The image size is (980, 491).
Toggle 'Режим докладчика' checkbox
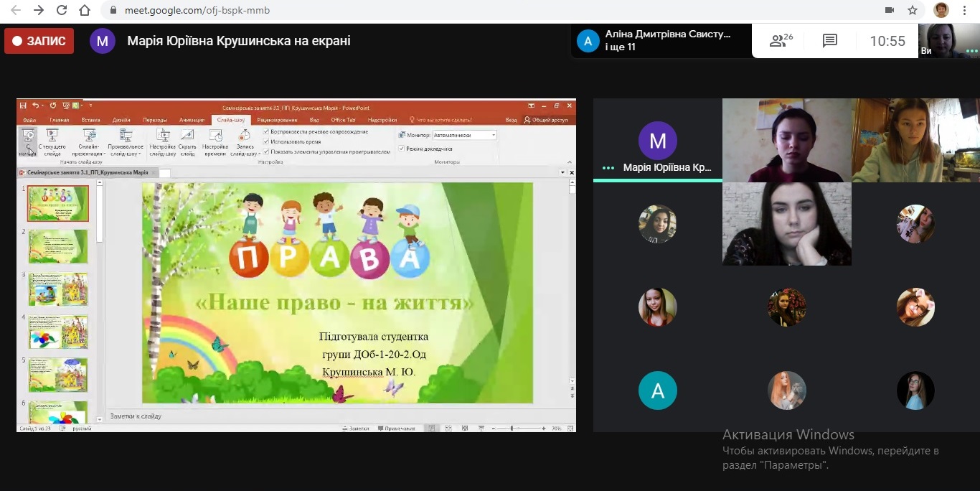tap(402, 149)
